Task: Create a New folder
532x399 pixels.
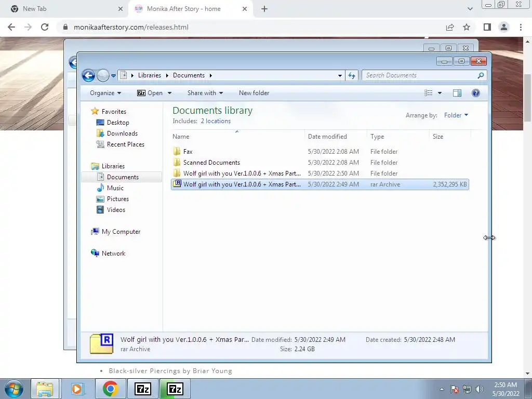Action: (254, 93)
